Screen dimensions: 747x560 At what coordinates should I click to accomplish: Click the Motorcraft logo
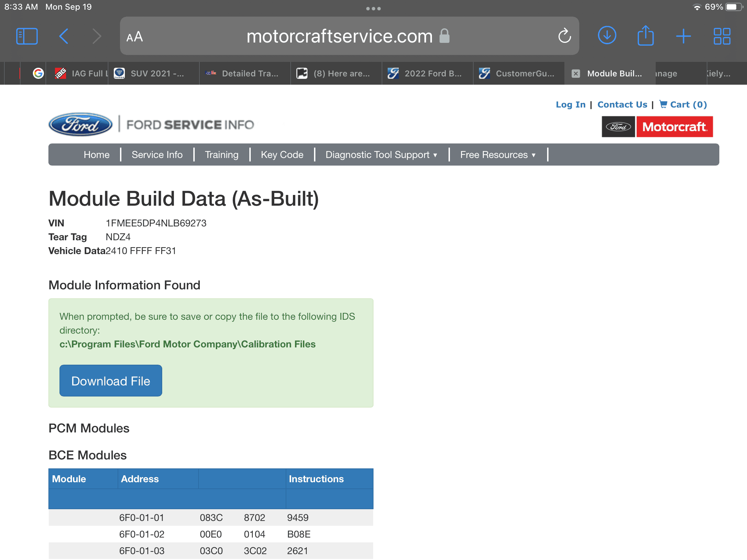point(674,127)
